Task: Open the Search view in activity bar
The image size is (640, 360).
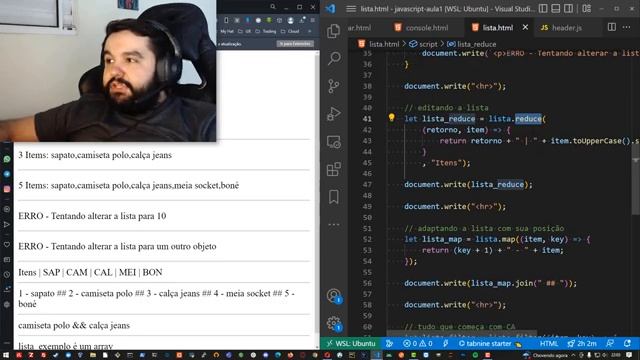Action: tap(334, 58)
